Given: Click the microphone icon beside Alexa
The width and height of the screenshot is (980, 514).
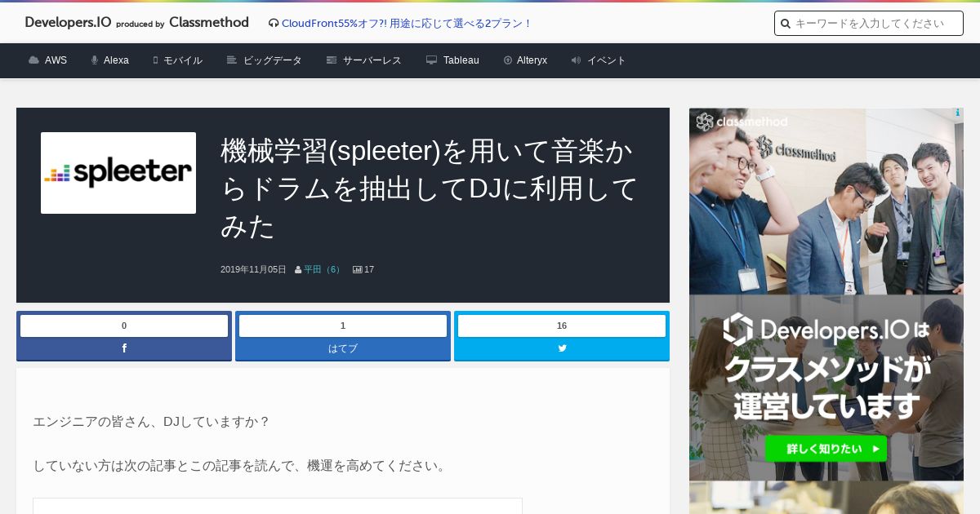Looking at the screenshot, I should [x=95, y=60].
